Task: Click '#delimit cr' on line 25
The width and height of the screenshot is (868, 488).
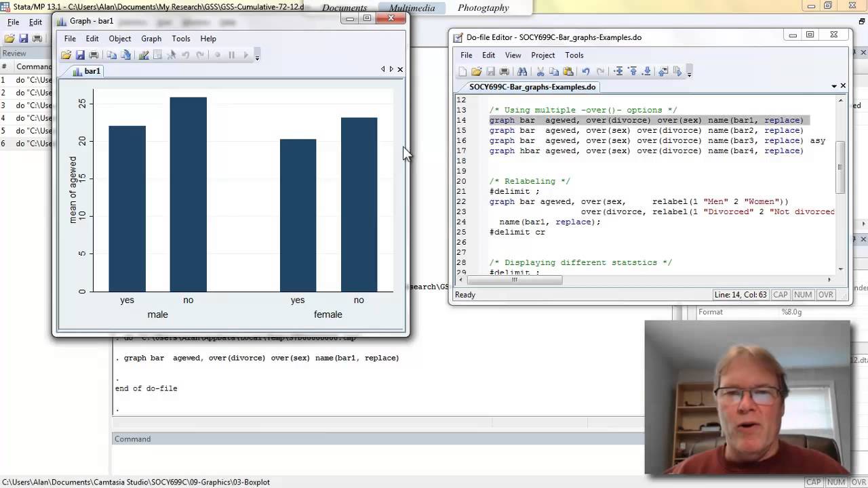Action: coord(517,232)
